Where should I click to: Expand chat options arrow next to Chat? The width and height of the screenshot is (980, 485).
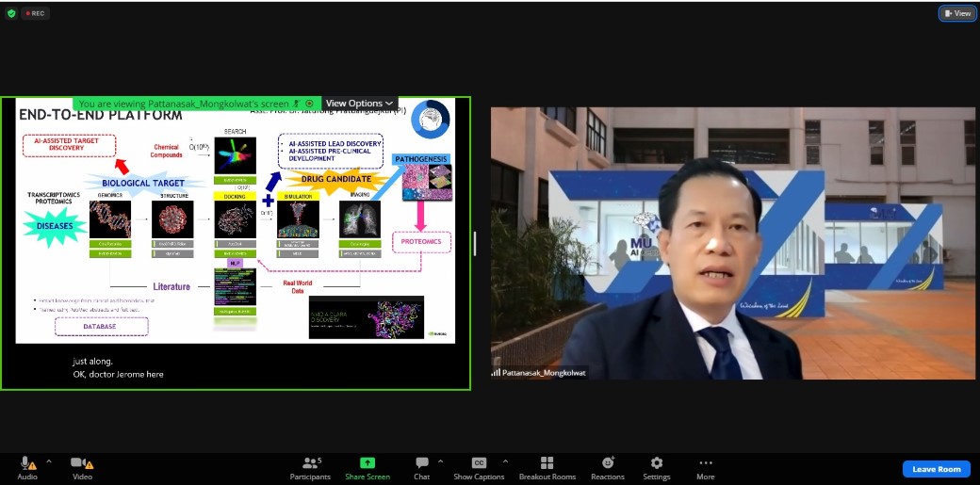coord(440,461)
